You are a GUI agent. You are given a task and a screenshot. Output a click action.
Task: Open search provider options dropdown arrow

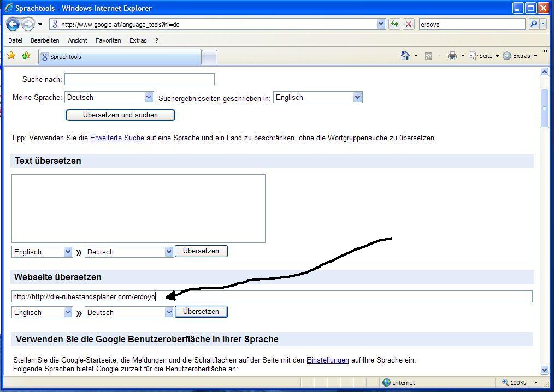[543, 24]
